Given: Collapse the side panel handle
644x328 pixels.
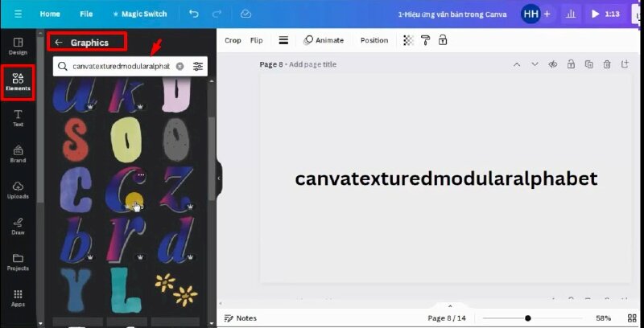Looking at the screenshot, I should pyautogui.click(x=219, y=178).
